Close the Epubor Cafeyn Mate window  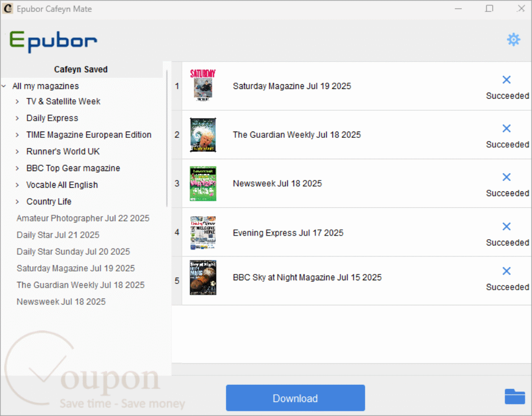click(x=521, y=8)
